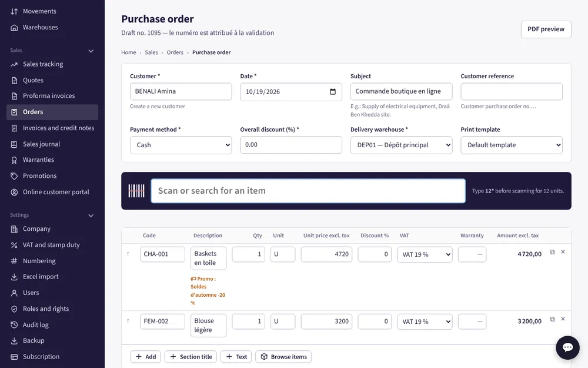Viewport: 588px width, 368px height.
Task: Click the Proforma invoices document icon
Action: [x=14, y=96]
